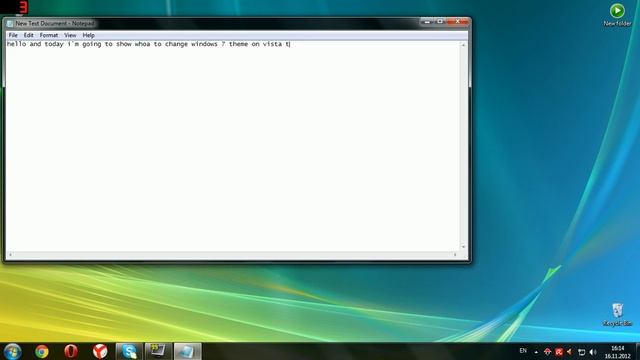
Task: Open the Help menu
Action: click(x=89, y=35)
